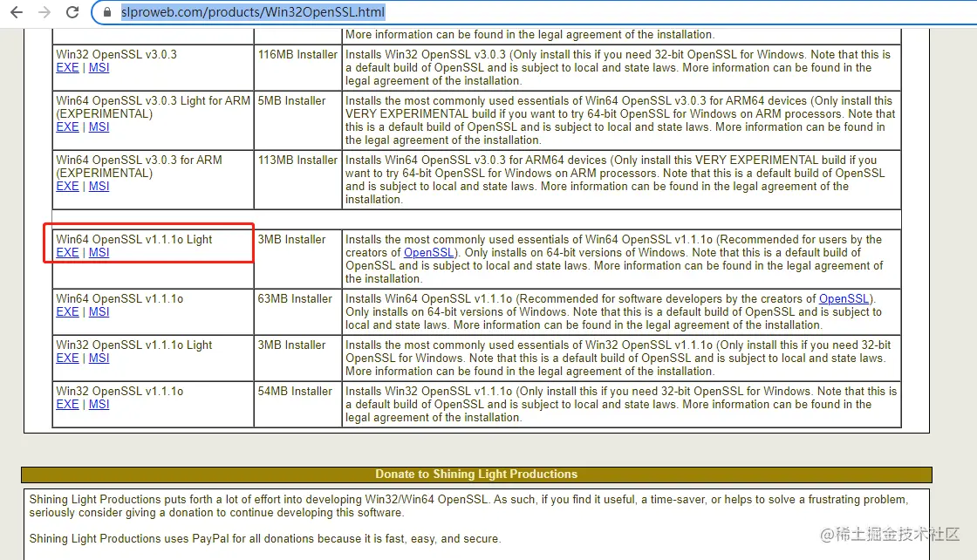
Task: Open OpenSSL link in Win64 Light description
Action: pos(428,252)
